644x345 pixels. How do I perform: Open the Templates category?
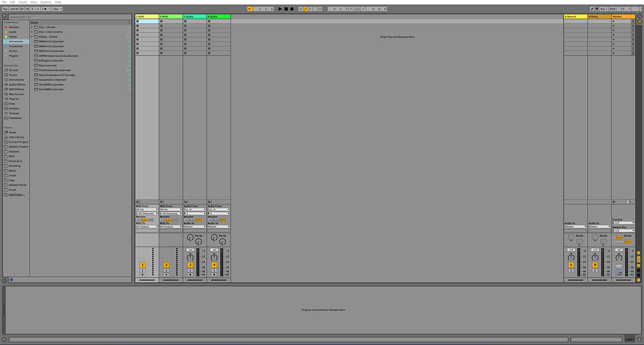(15, 118)
